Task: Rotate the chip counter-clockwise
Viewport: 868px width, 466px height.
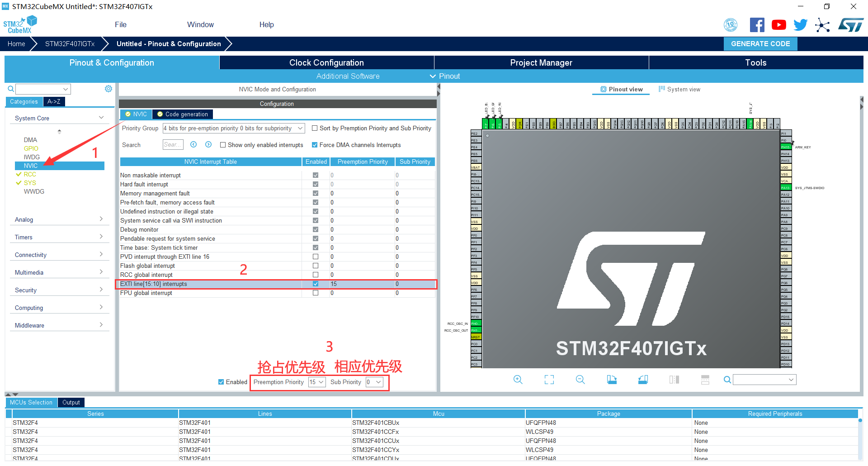Action: click(x=643, y=380)
